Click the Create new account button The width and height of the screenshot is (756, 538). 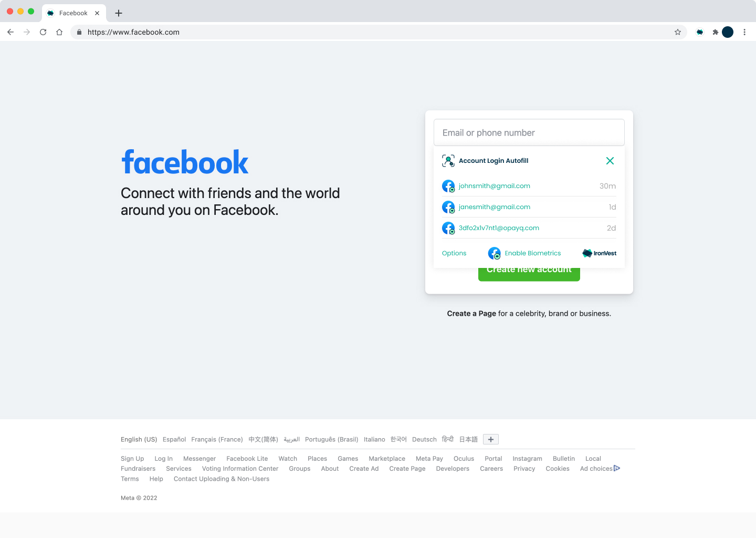[x=529, y=274]
